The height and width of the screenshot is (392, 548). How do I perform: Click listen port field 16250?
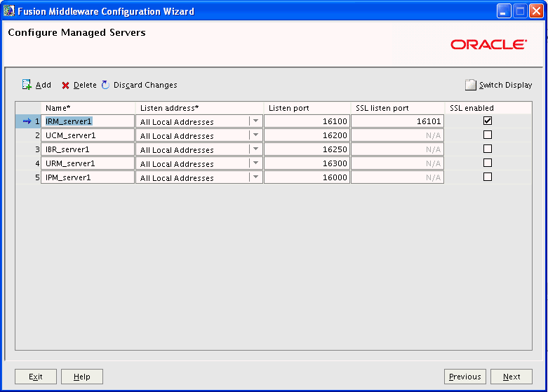(x=307, y=149)
